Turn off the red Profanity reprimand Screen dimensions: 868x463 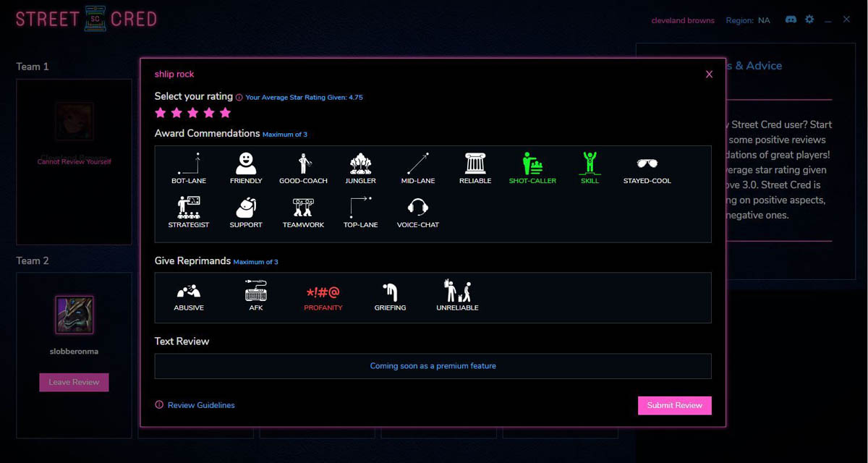[x=323, y=294]
